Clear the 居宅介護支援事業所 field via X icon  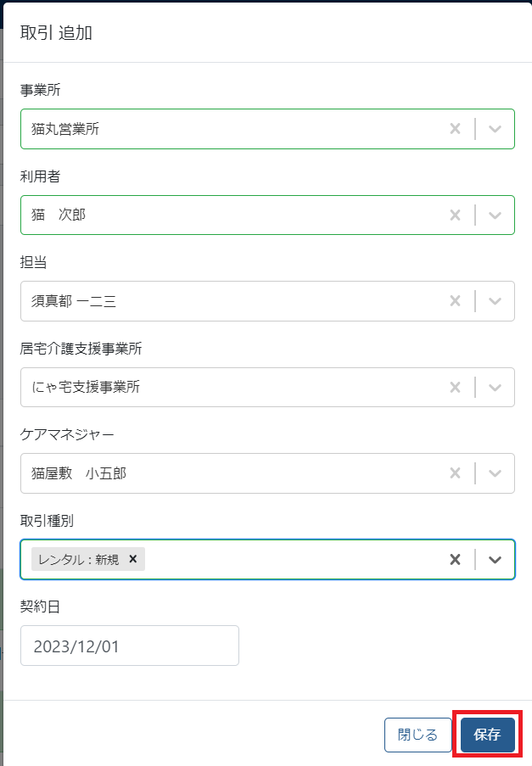pos(455,387)
